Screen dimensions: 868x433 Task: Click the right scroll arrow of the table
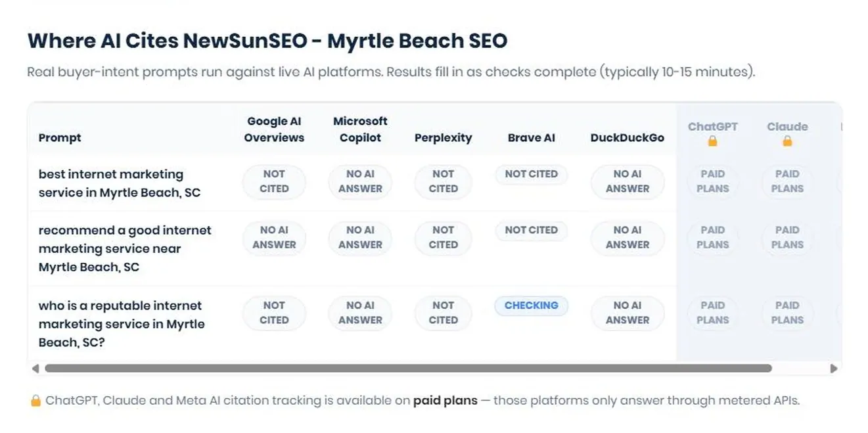[x=834, y=369]
